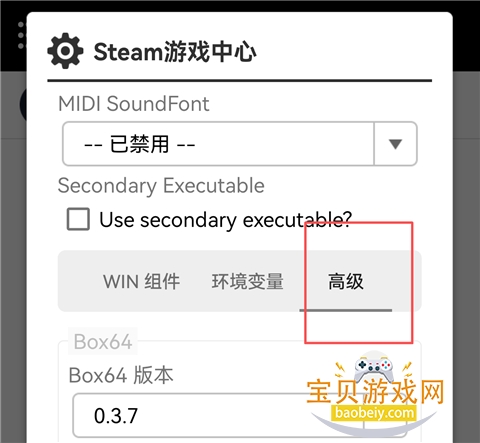Click the MIDI SoundFont label
This screenshot has width=480, height=443.
tap(134, 104)
